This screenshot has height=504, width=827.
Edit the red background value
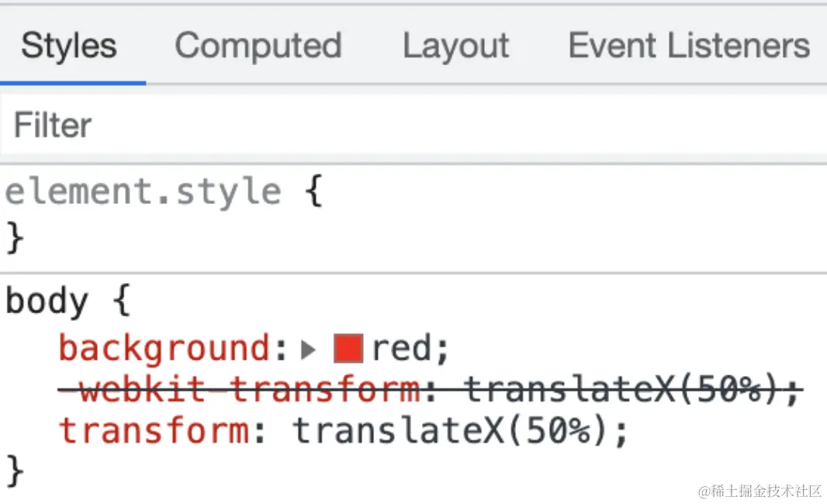[403, 348]
